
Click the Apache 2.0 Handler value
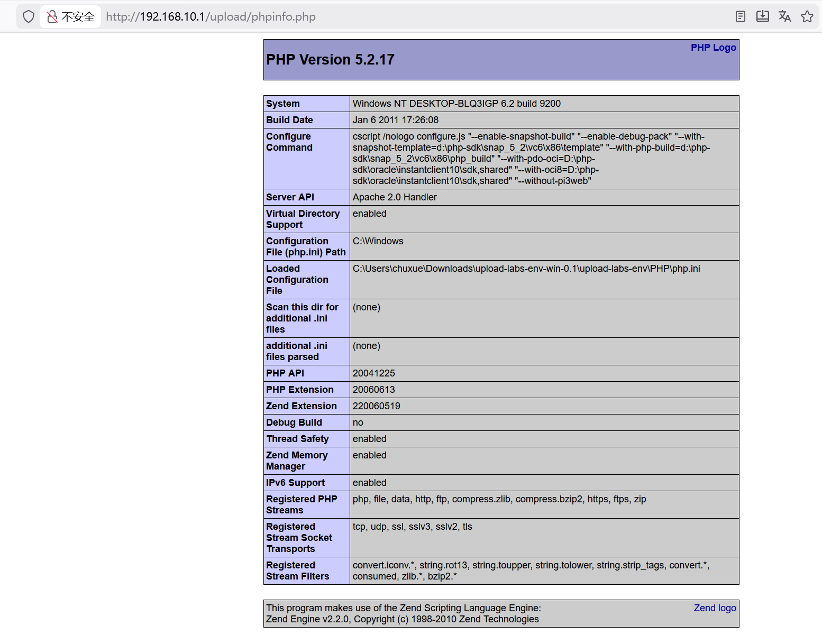coord(395,197)
